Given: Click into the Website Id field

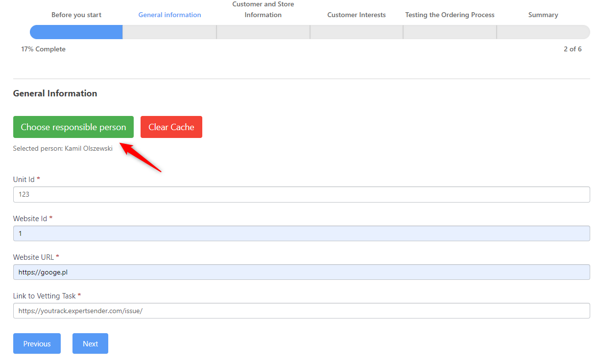Looking at the screenshot, I should tap(301, 233).
